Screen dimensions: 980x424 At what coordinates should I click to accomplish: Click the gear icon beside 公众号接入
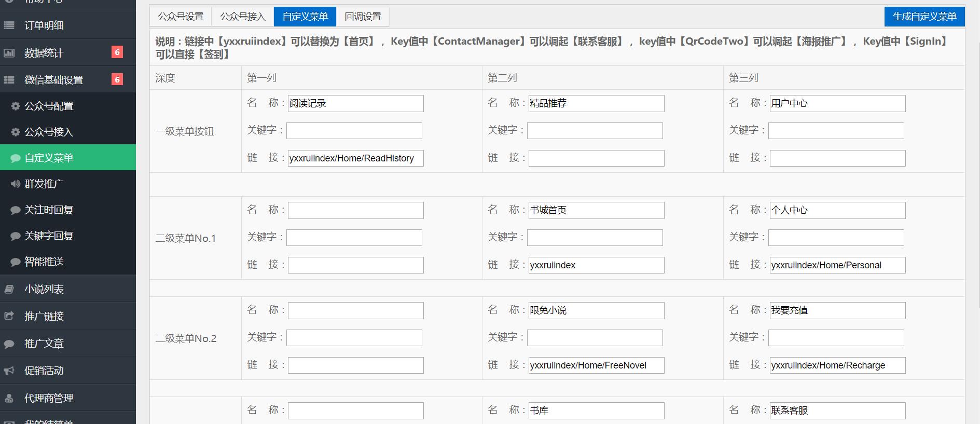click(16, 132)
